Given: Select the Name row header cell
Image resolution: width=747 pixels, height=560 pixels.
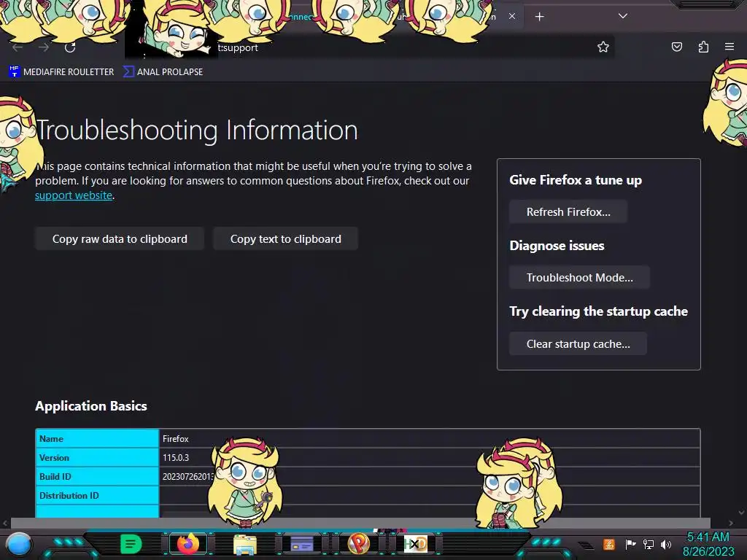Looking at the screenshot, I should [x=97, y=438].
